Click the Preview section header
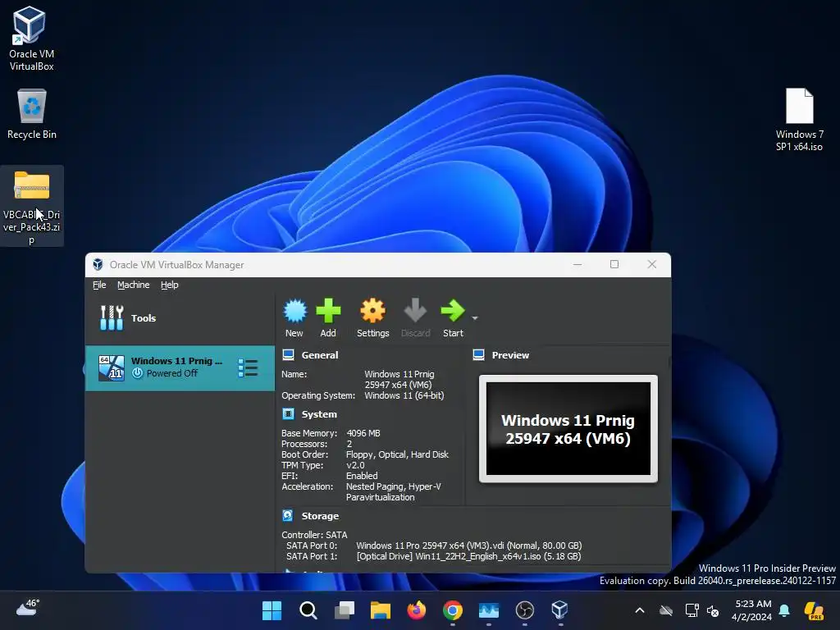The height and width of the screenshot is (630, 840). [510, 355]
